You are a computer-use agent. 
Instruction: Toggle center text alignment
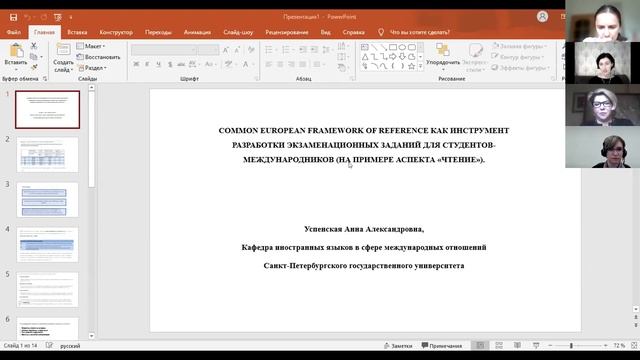tap(280, 64)
